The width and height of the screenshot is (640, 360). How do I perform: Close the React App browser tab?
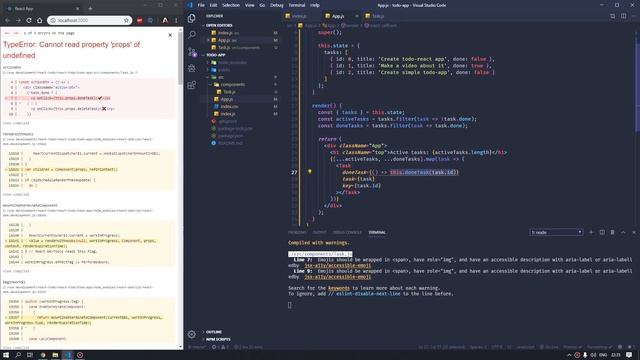pos(78,9)
